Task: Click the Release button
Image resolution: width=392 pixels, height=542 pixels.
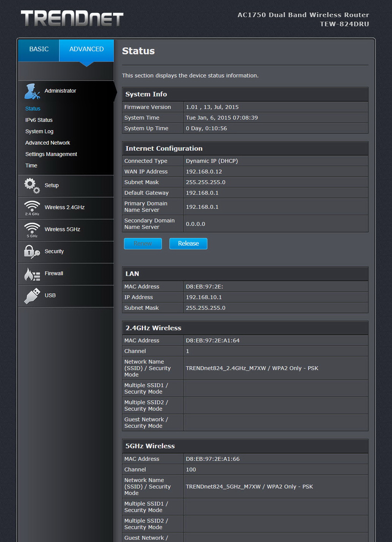Action: (188, 244)
